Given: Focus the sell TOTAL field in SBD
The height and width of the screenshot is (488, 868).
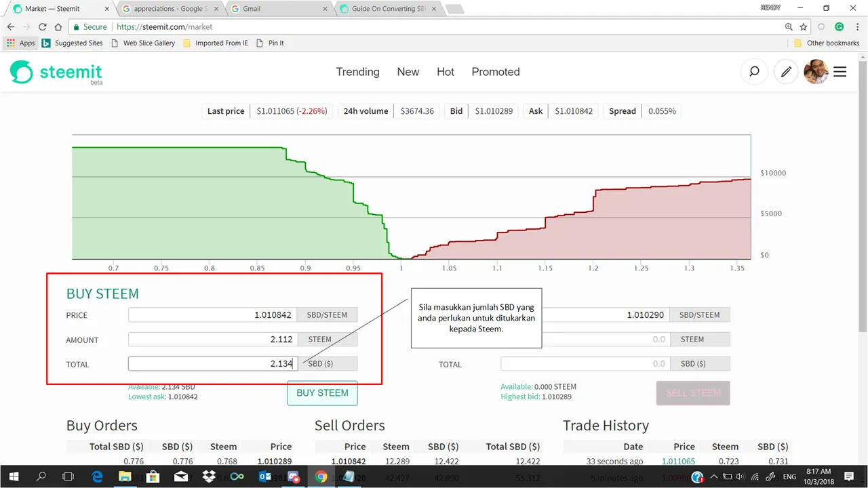Looking at the screenshot, I should (x=585, y=364).
